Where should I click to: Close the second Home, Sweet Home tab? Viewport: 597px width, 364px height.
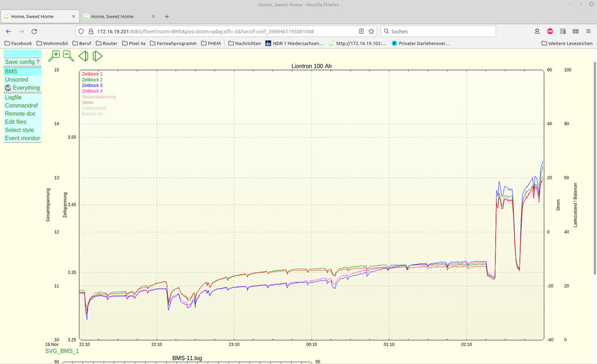153,16
